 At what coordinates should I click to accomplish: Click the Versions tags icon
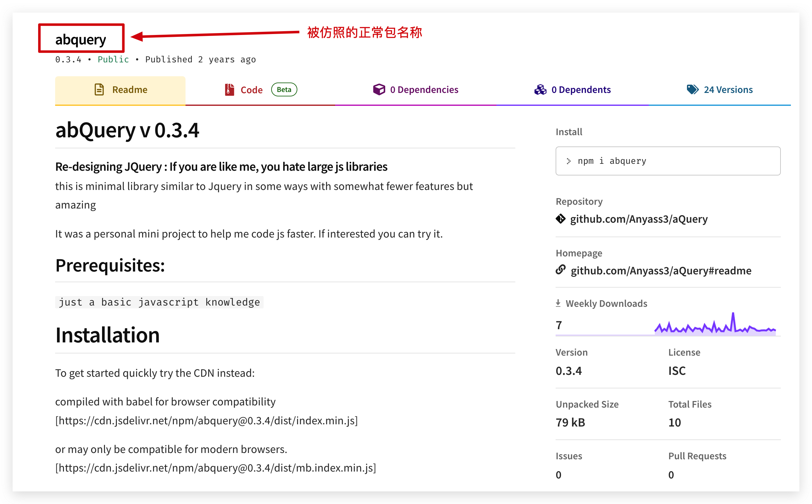coord(692,89)
